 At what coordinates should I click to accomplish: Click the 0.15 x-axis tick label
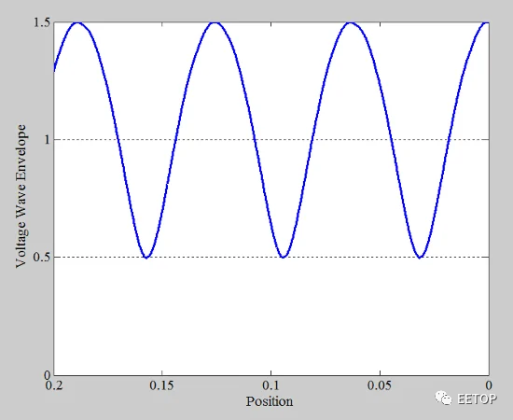coord(161,385)
